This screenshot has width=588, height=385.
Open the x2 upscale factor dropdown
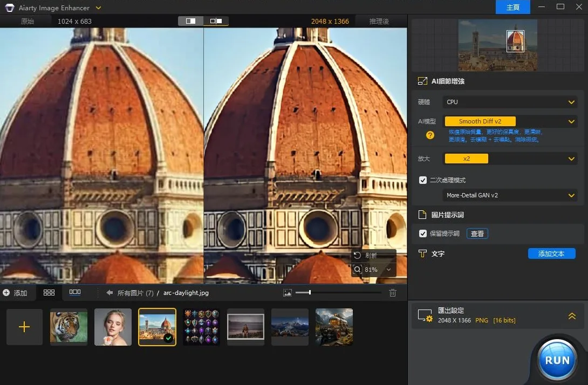tap(510, 159)
